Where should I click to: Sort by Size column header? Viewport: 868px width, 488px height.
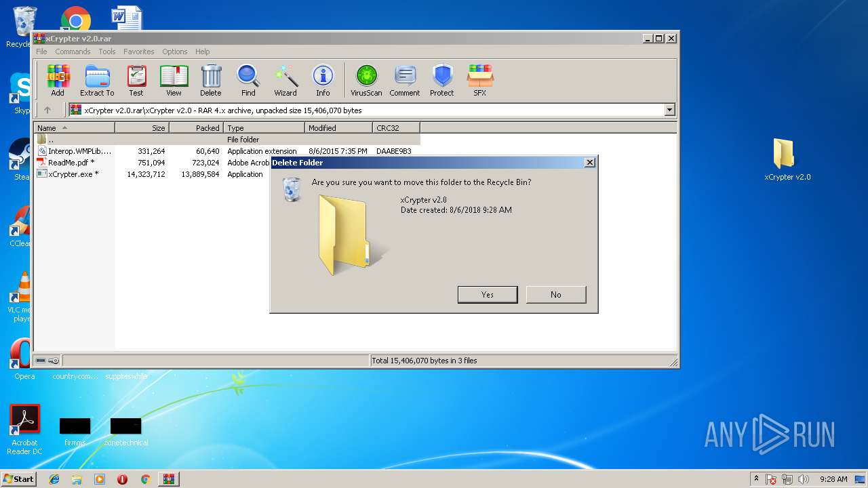pyautogui.click(x=142, y=127)
